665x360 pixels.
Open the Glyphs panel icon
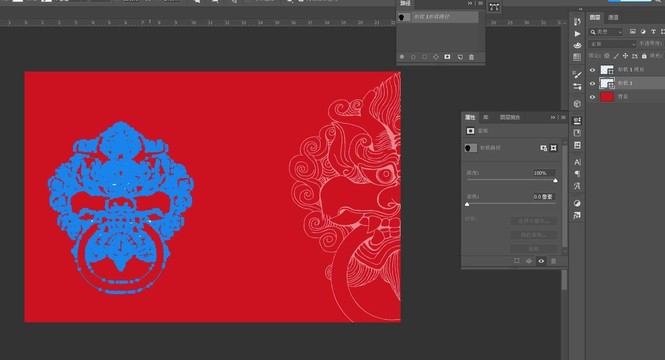[577, 186]
